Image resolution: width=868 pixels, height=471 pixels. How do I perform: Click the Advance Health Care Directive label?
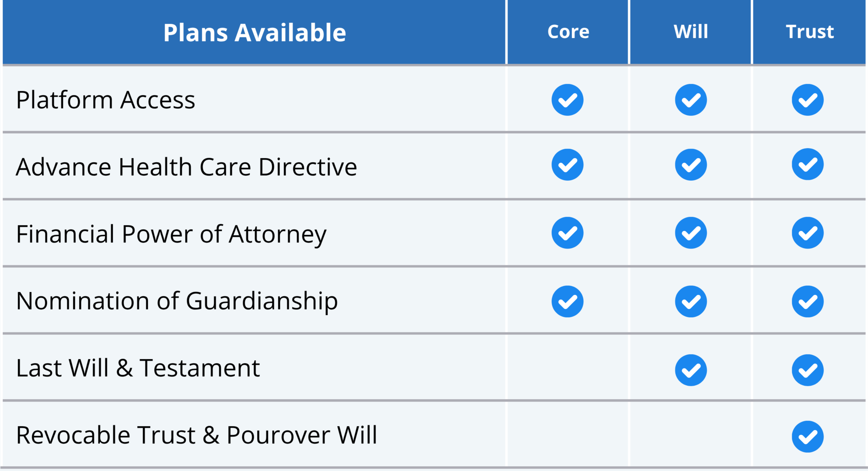tap(186, 167)
